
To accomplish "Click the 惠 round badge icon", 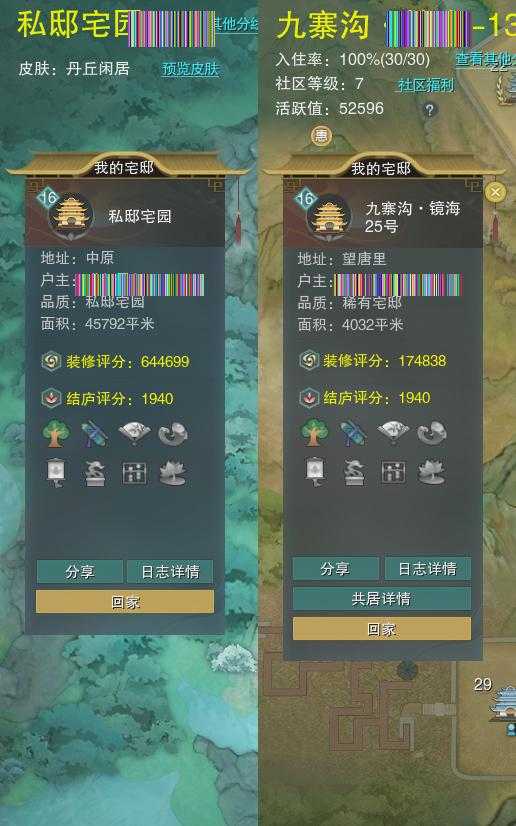I will pos(321,136).
